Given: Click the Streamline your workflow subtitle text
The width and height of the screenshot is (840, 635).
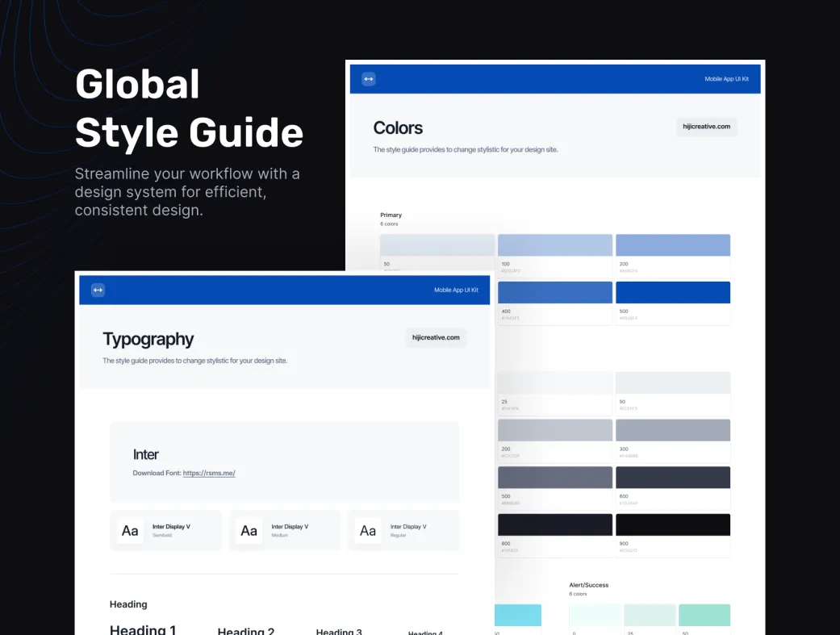Looking at the screenshot, I should click(187, 192).
